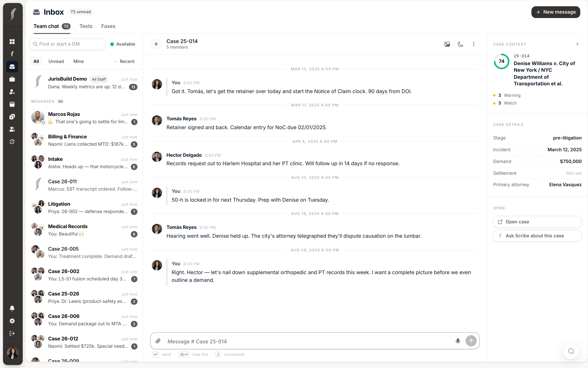This screenshot has height=368, width=588.
Task: Switch to the Texts tab
Action: 86,26
